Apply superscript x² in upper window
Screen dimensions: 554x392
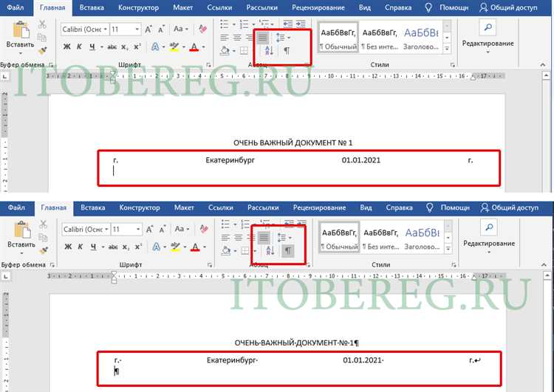[137, 47]
